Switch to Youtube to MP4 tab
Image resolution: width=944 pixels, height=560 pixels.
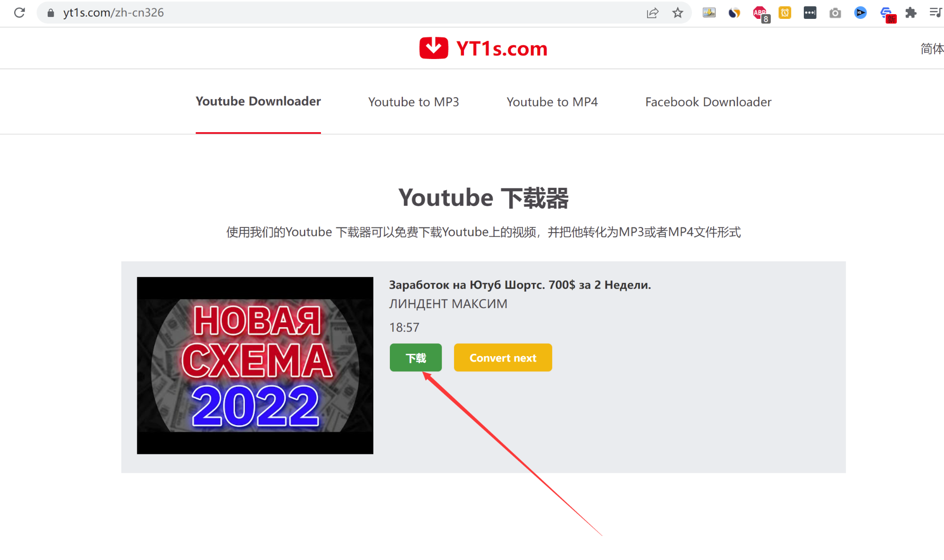[x=552, y=102]
